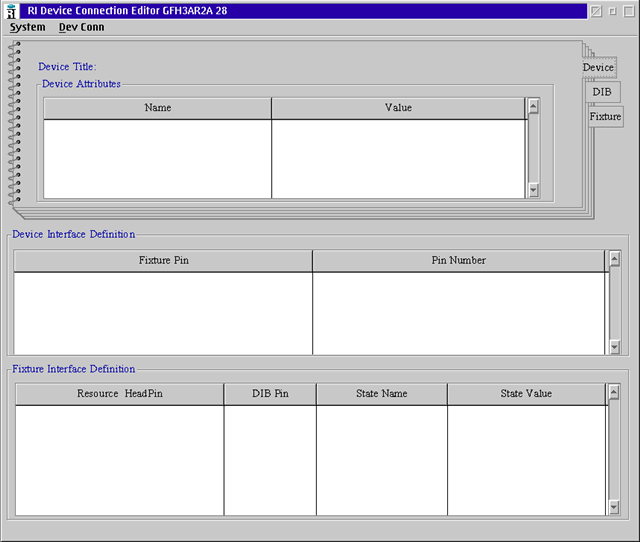This screenshot has height=542, width=640.
Task: Click scroll up arrow in Device Interface Definition
Action: click(615, 259)
